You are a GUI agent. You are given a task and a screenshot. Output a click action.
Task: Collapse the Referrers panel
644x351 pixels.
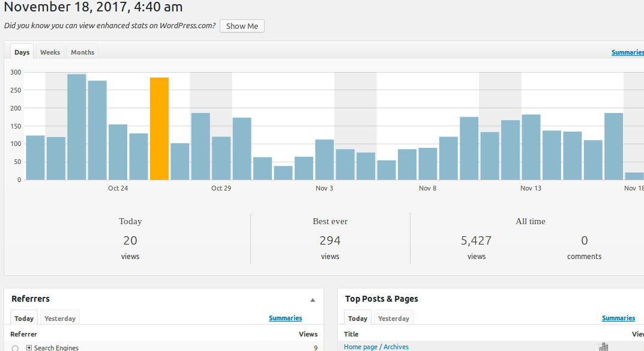pyautogui.click(x=312, y=299)
